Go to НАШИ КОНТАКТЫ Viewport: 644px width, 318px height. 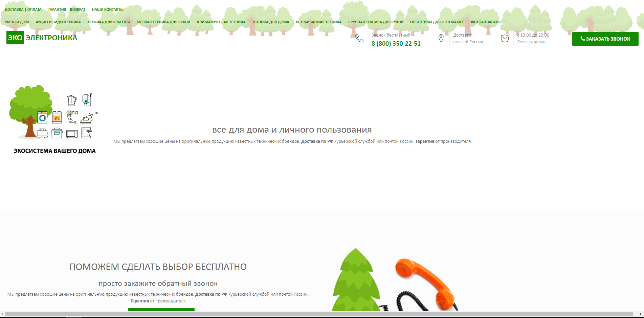click(x=108, y=9)
